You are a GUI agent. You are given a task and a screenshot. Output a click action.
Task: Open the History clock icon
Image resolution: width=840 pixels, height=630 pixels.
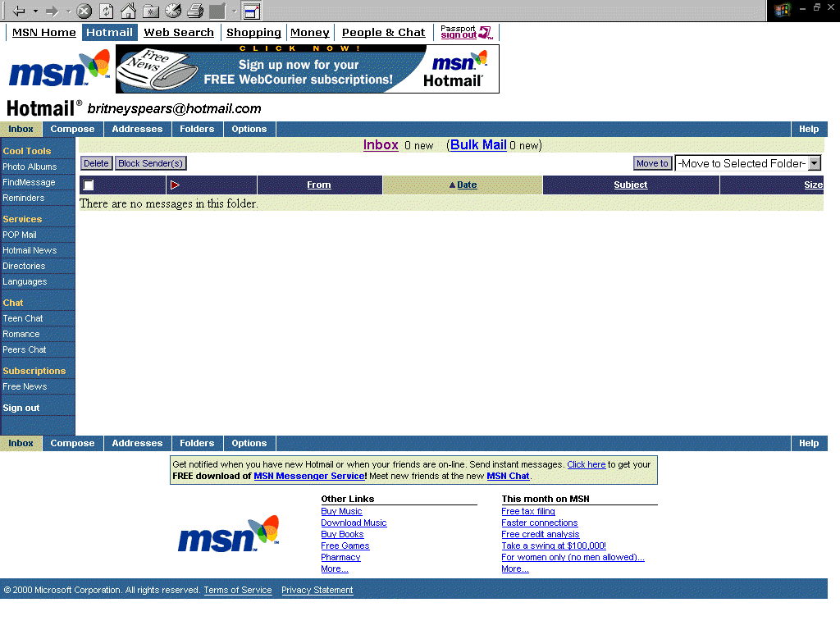(x=173, y=11)
